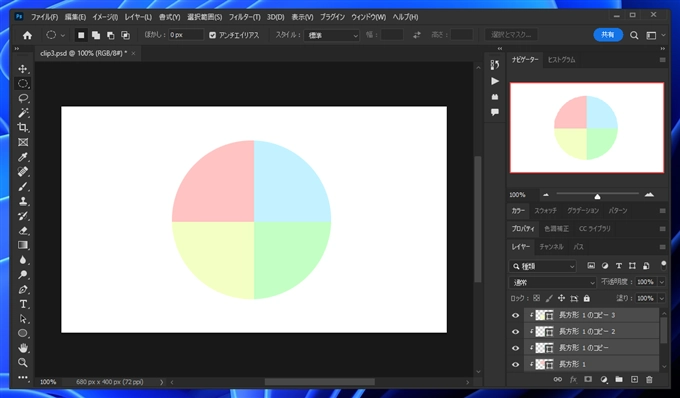Select the Magic Wand tool
The height and width of the screenshot is (398, 680).
(x=23, y=113)
